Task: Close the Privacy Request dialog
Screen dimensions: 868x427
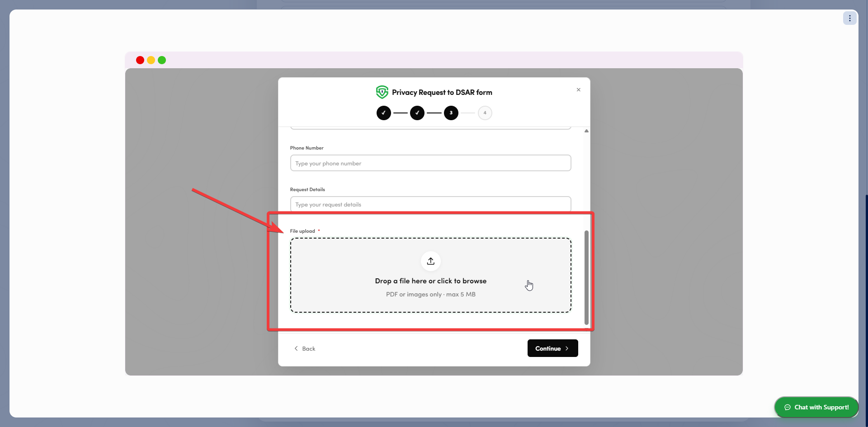Action: click(578, 90)
